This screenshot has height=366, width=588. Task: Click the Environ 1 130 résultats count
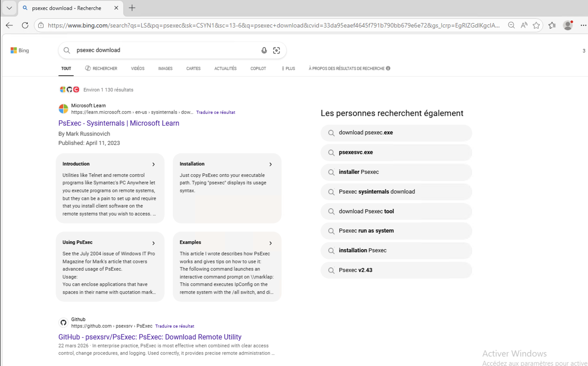coord(108,90)
